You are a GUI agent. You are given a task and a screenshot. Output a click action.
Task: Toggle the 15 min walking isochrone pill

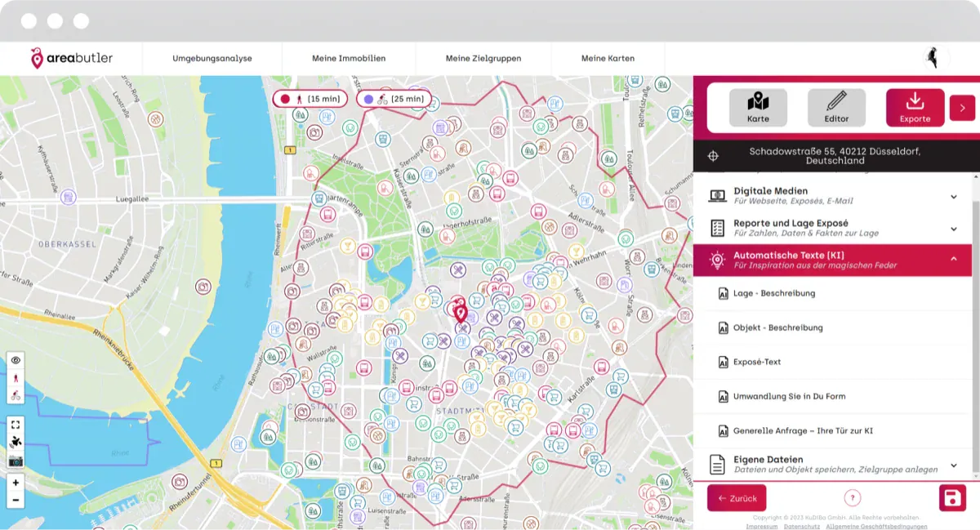pyautogui.click(x=310, y=99)
